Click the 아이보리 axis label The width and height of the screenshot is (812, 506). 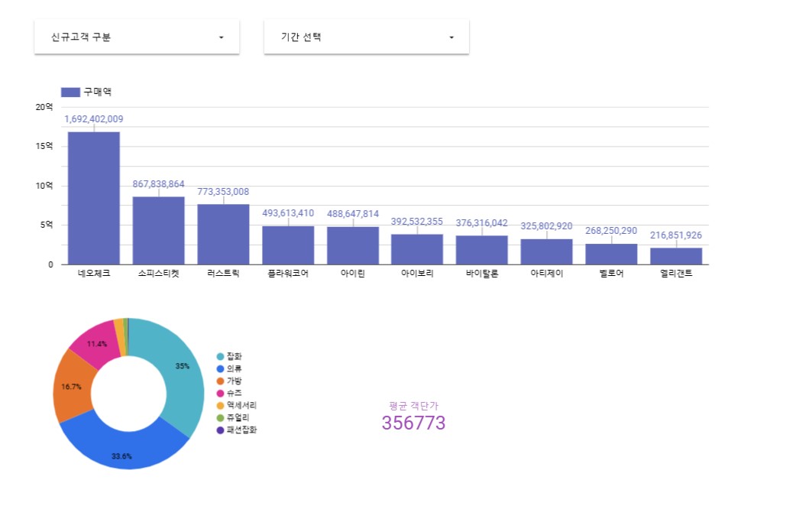[x=417, y=273]
